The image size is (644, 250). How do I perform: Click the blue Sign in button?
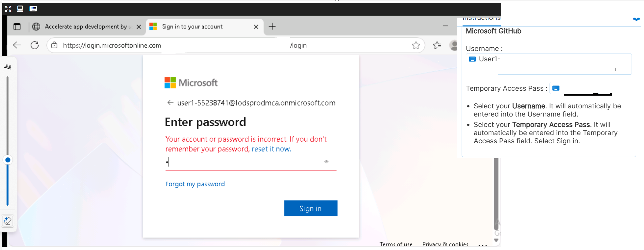pos(311,208)
